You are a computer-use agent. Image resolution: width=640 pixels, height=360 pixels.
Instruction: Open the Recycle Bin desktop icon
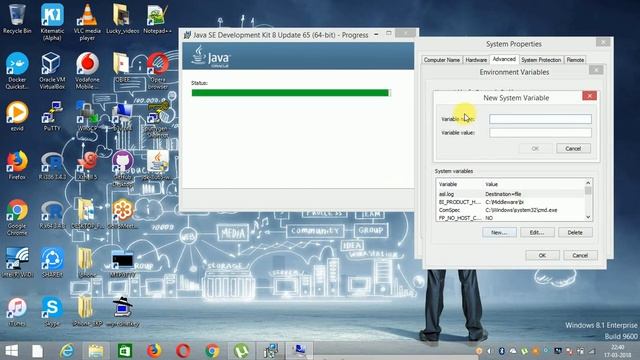[x=17, y=18]
